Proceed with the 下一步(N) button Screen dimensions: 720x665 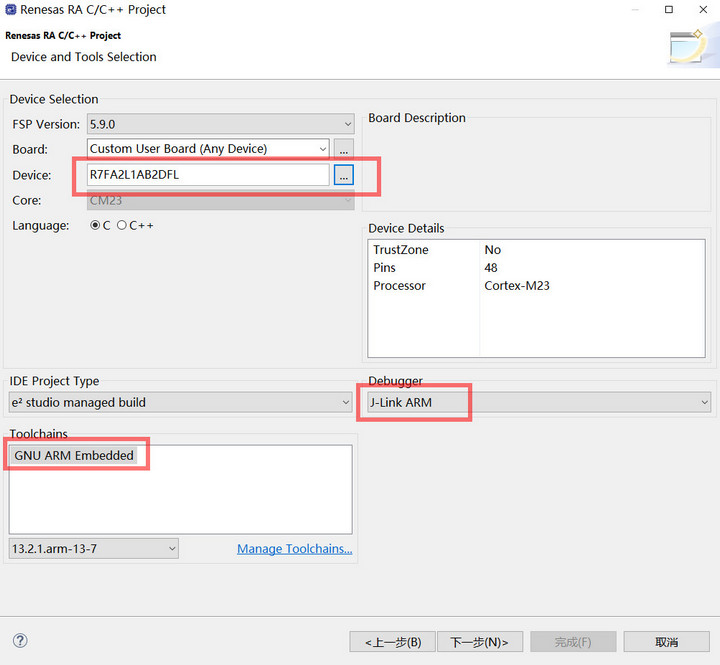click(x=480, y=642)
